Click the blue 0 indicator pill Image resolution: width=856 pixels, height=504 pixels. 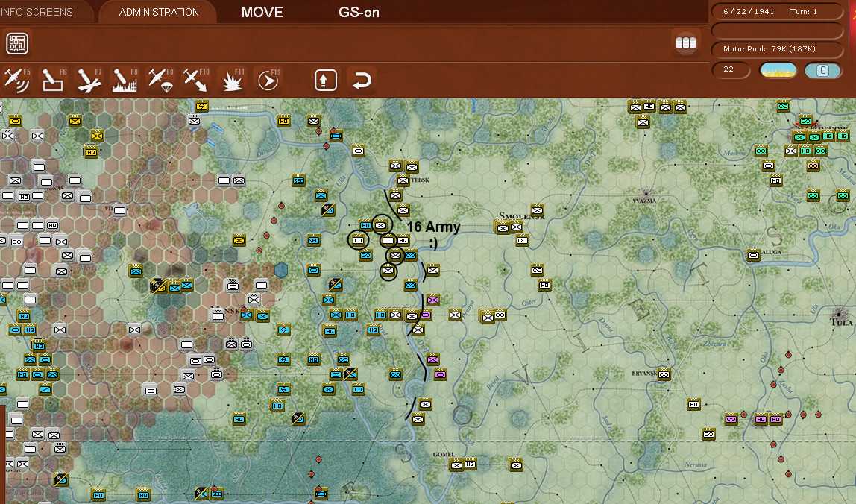[822, 70]
